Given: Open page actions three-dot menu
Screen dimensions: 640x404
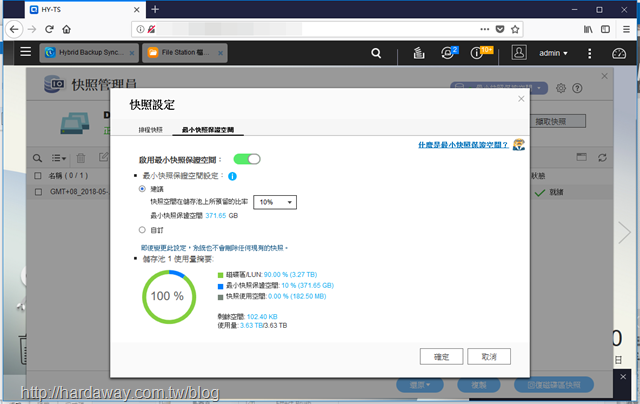Looking at the screenshot, I should point(484,29).
